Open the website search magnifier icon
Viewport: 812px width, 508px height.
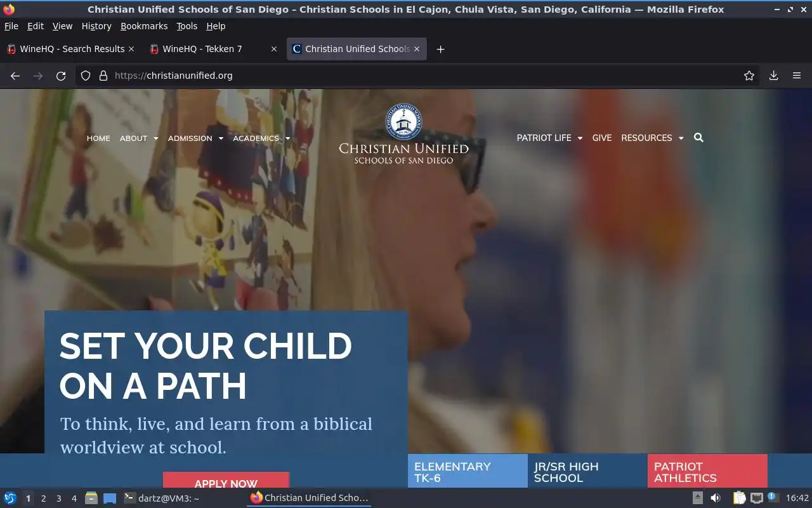coord(698,138)
